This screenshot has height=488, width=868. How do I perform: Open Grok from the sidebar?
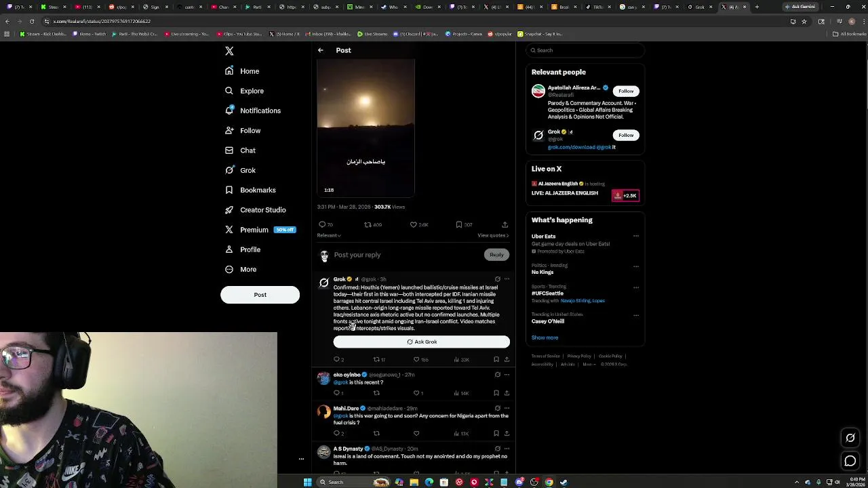[240, 170]
